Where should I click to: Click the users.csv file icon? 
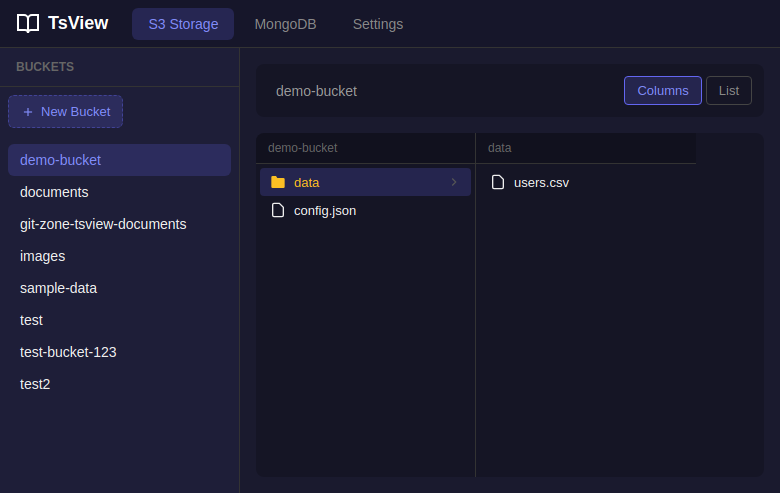click(498, 182)
